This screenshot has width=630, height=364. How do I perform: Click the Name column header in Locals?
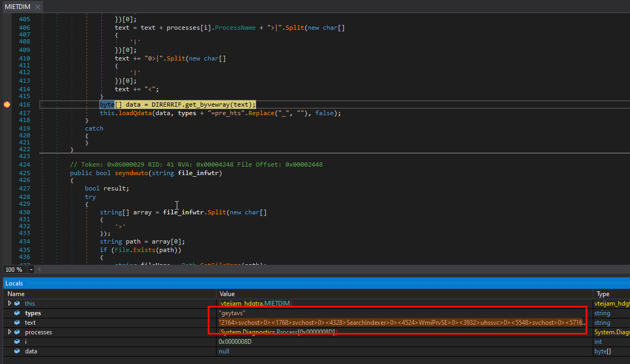pyautogui.click(x=16, y=294)
